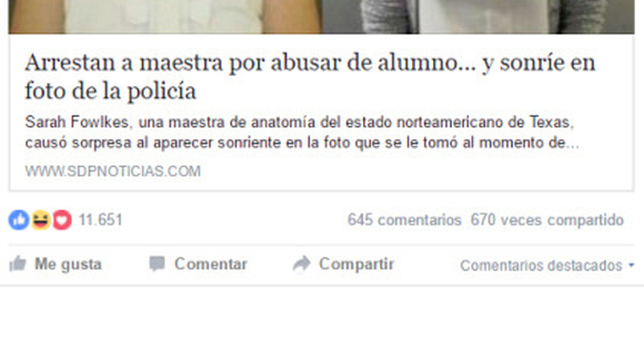Click the Haha laughing reaction icon
This screenshot has height=337, width=644.
click(x=41, y=220)
